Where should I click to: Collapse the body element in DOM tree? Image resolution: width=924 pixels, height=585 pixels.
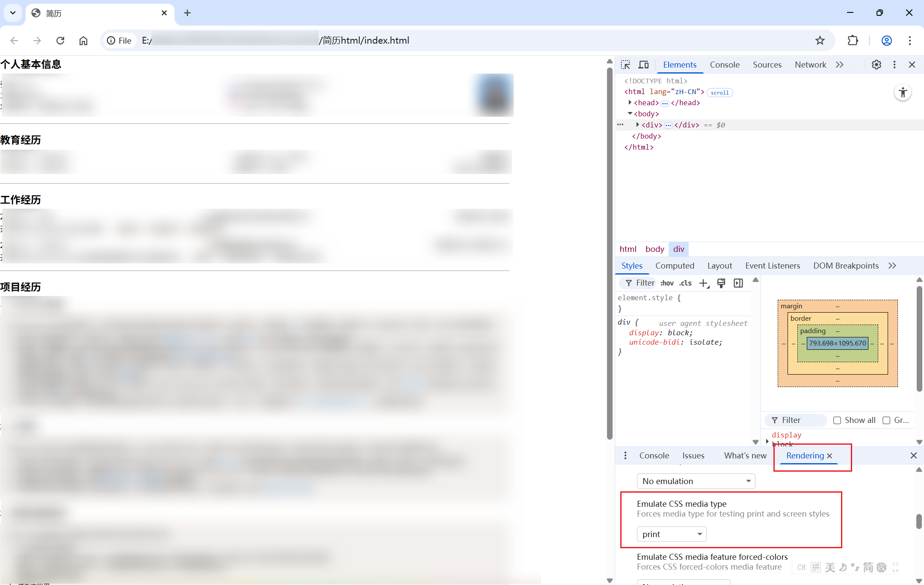tap(630, 113)
